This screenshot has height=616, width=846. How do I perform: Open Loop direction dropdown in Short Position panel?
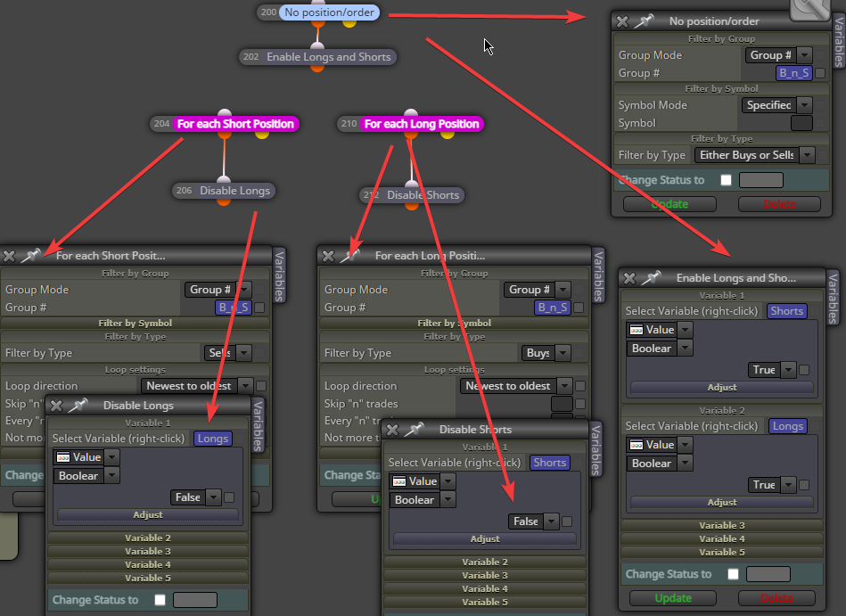[x=197, y=386]
